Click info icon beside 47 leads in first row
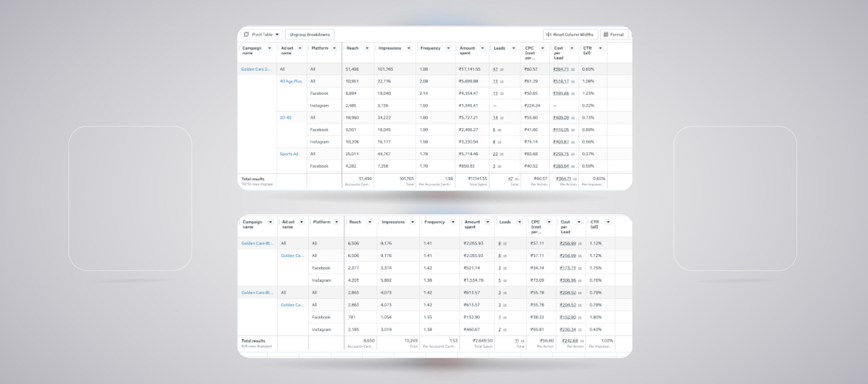 (x=502, y=69)
